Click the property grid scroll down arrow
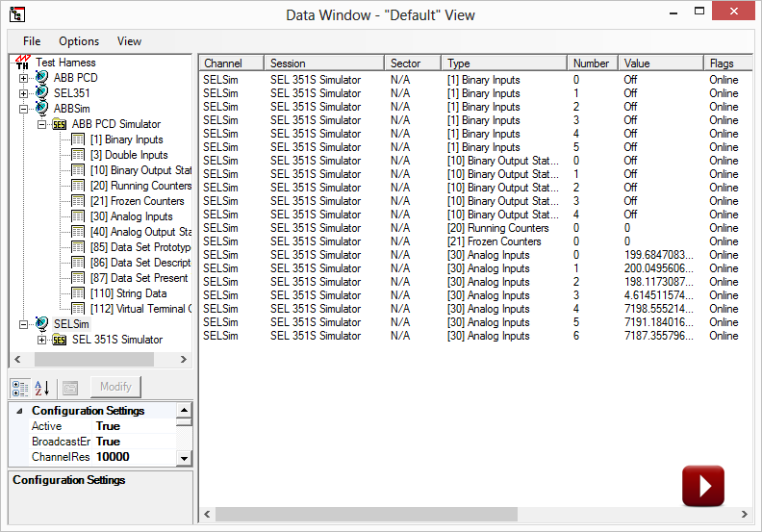The width and height of the screenshot is (762, 532). tap(184, 458)
